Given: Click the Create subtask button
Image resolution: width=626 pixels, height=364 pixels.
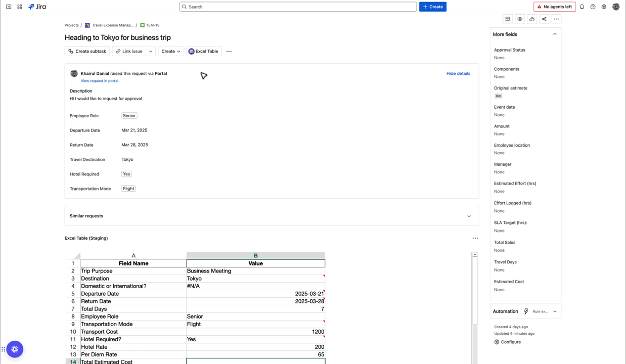Looking at the screenshot, I should [87, 51].
